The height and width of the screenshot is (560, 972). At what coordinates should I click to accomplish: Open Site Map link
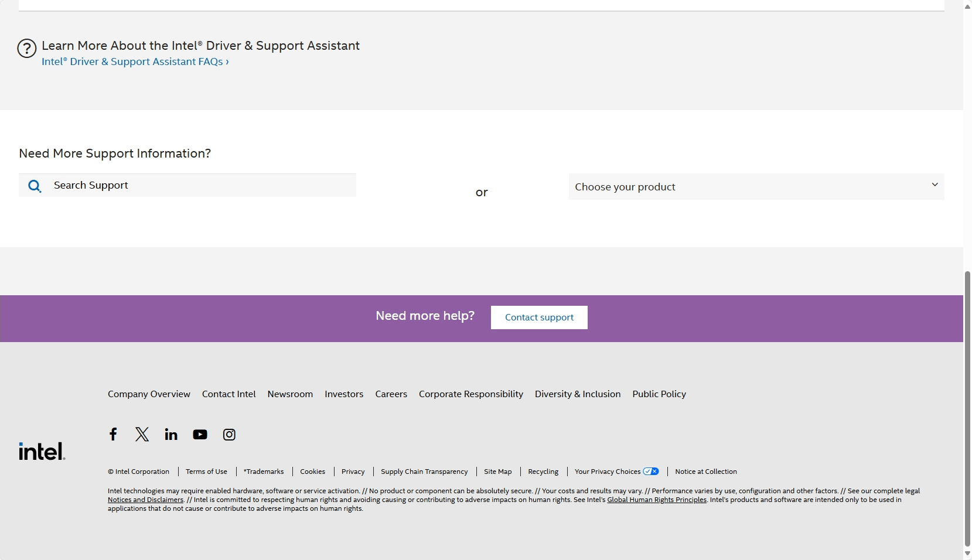[x=498, y=472]
